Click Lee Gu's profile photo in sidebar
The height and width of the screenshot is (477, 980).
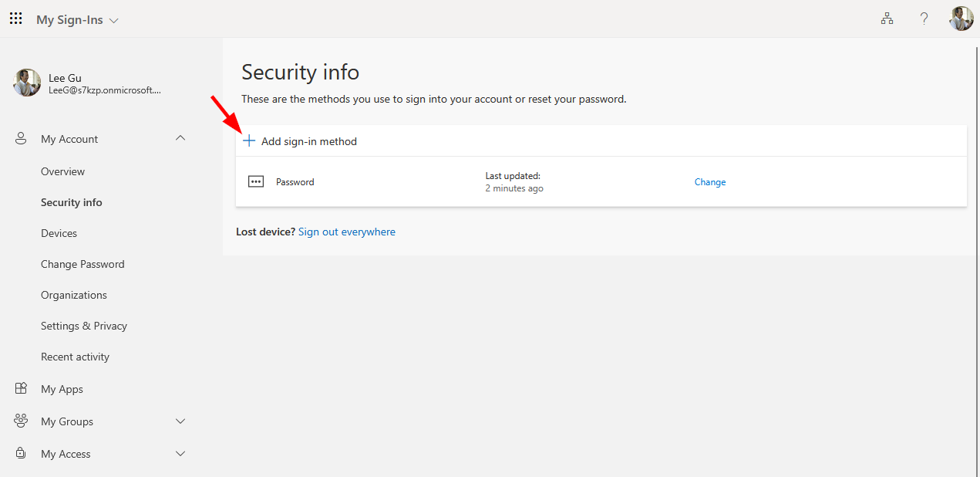(27, 83)
